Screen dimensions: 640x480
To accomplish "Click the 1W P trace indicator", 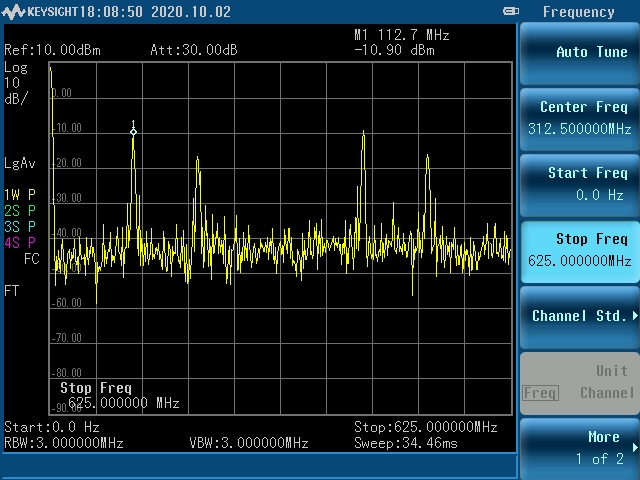I will (x=20, y=195).
